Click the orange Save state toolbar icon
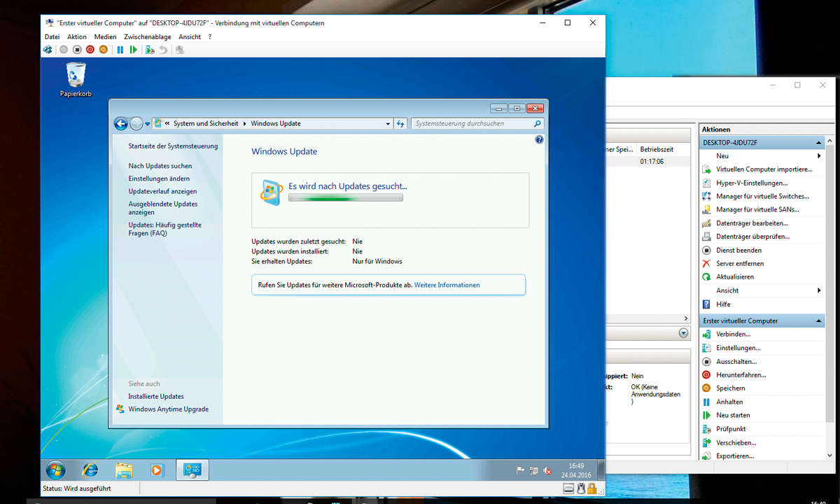This screenshot has height=504, width=840. pos(103,50)
